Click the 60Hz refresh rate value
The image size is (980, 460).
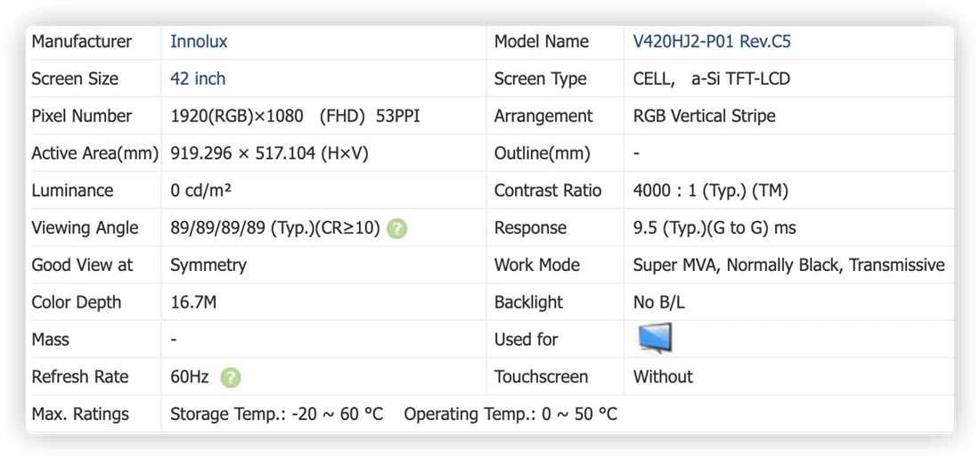190,377
